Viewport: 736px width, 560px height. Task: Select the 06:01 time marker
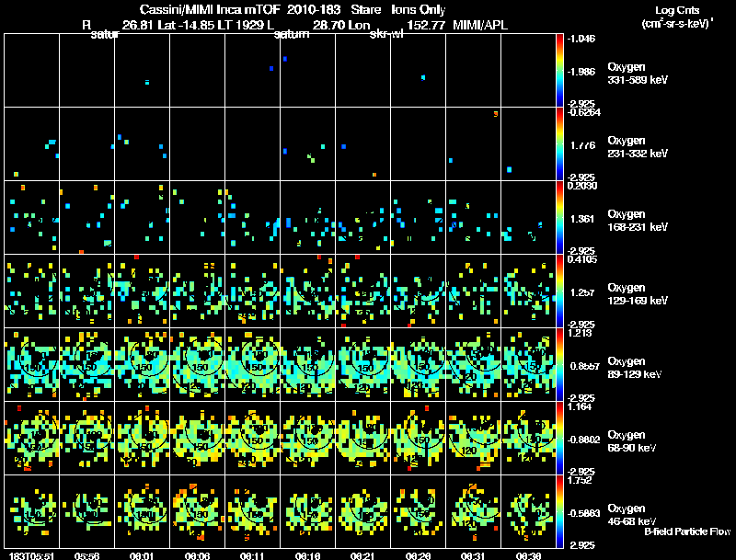pyautogui.click(x=142, y=555)
